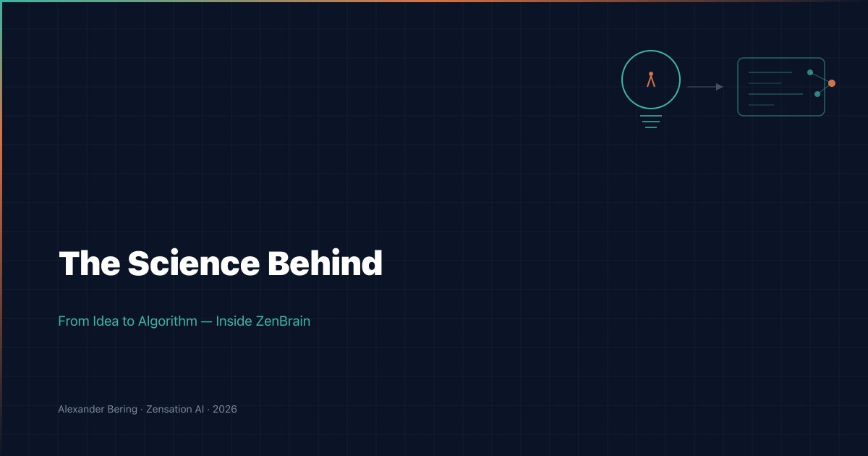Click the gradient stripe along the left edge

click(x=1, y=228)
